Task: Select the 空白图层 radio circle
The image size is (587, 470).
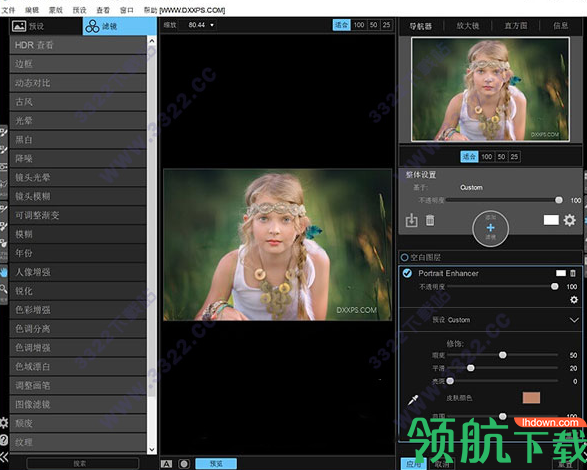Action: click(404, 257)
